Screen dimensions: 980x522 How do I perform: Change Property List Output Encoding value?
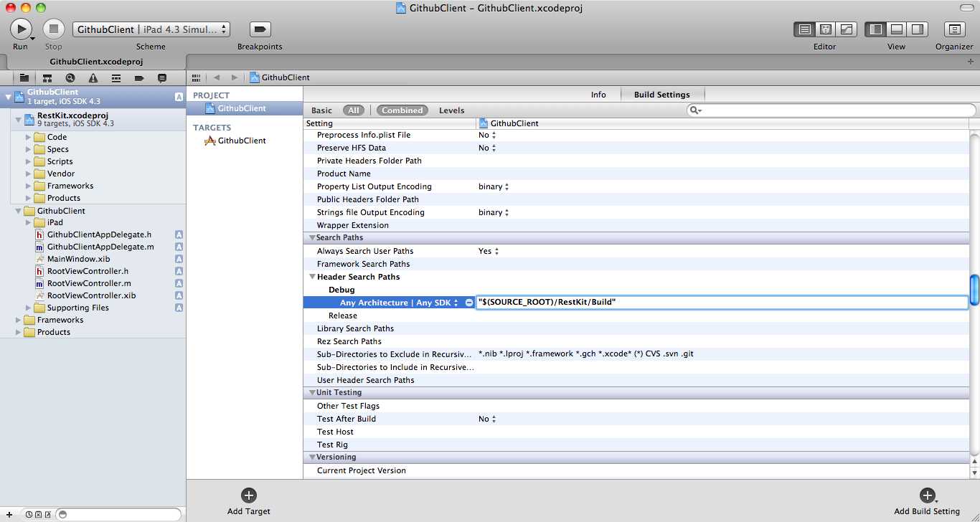click(494, 186)
